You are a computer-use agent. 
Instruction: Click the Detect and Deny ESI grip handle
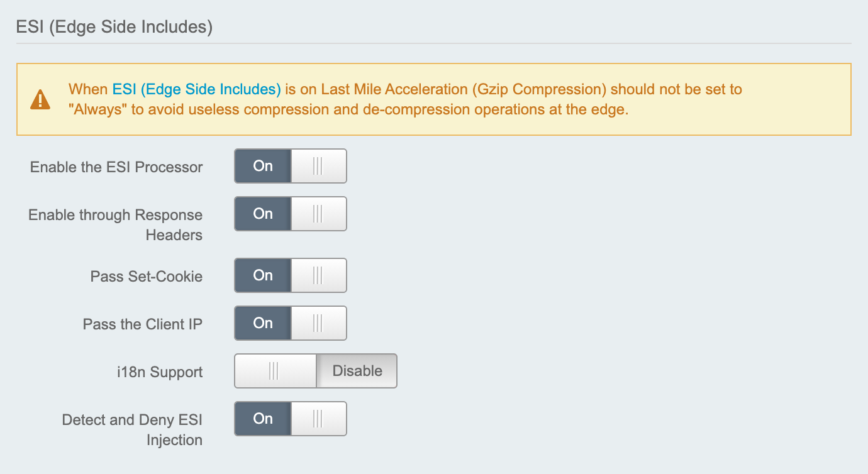pyautogui.click(x=318, y=419)
